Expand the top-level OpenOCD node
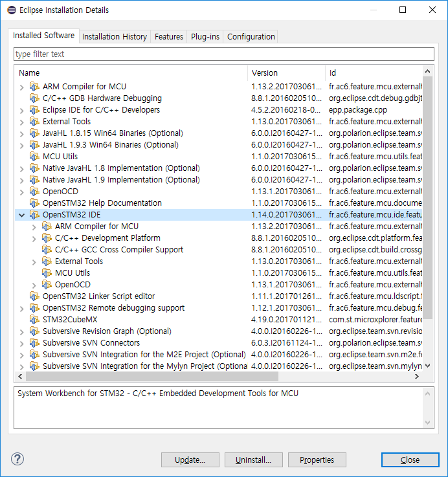The image size is (448, 477). pyautogui.click(x=21, y=192)
